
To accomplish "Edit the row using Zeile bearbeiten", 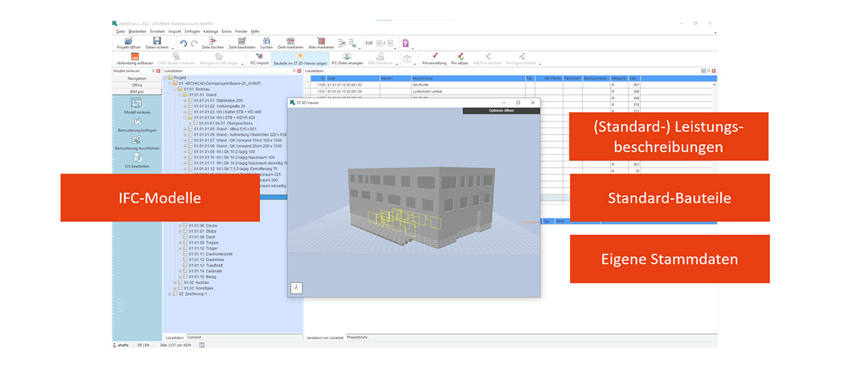I will [x=242, y=43].
